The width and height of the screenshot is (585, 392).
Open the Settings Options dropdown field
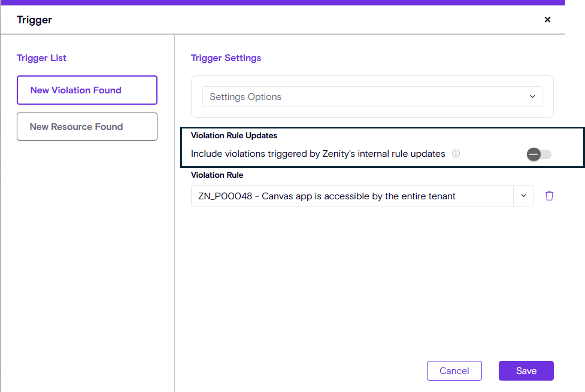pos(366,97)
